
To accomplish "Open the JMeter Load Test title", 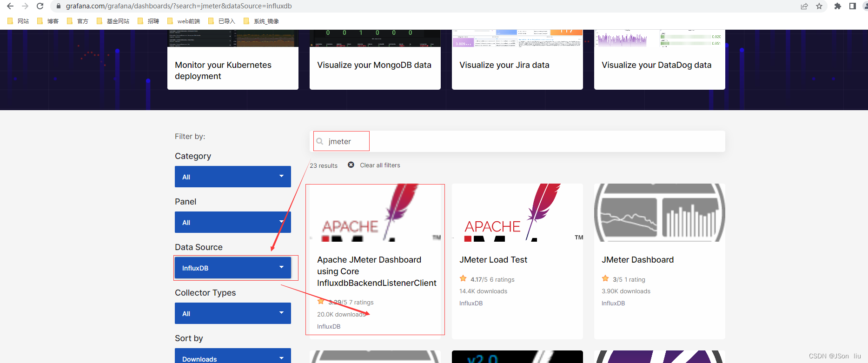I will [493, 260].
